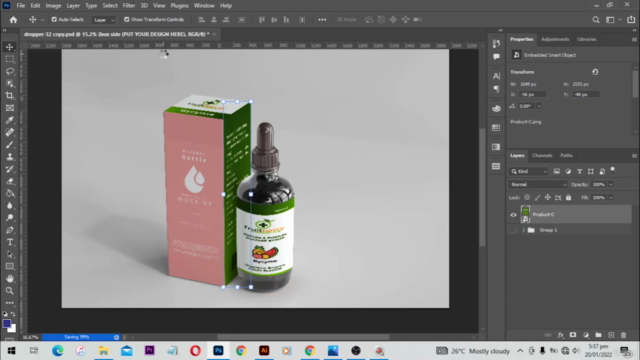
Task: Select the Lasso tool
Action: pos(10,71)
